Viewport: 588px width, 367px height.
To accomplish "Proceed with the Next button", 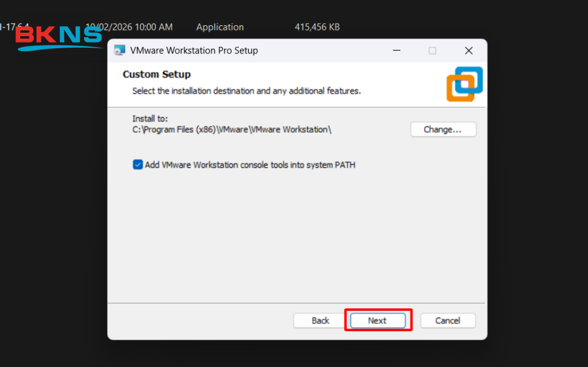I will click(377, 320).
